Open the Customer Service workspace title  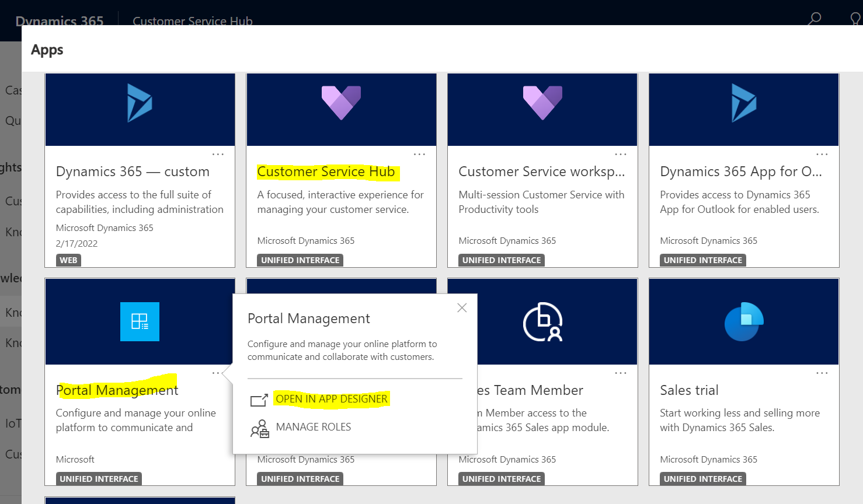tap(542, 171)
